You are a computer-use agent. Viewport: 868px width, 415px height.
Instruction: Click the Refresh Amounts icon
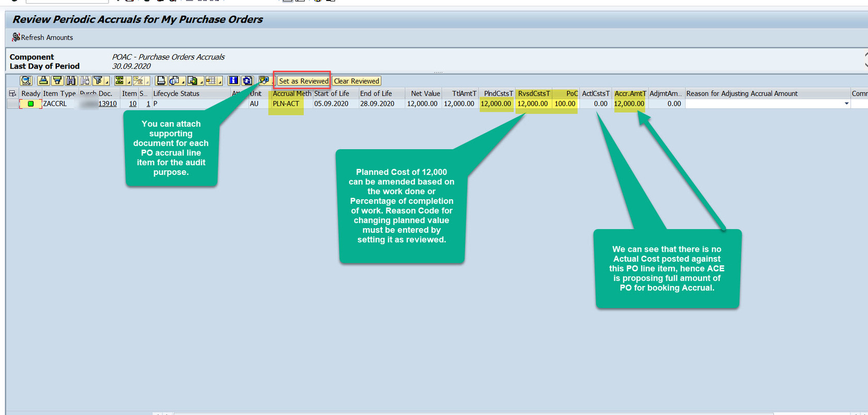[16, 37]
